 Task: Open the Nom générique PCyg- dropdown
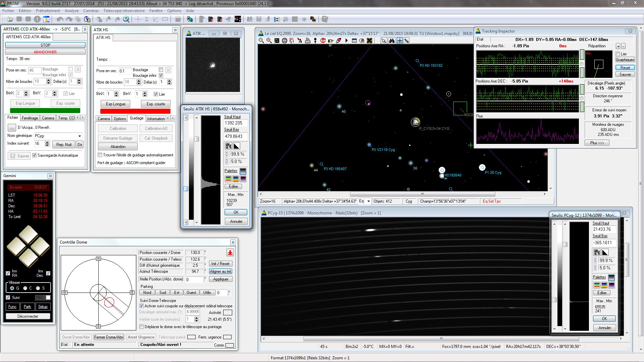pos(80,136)
